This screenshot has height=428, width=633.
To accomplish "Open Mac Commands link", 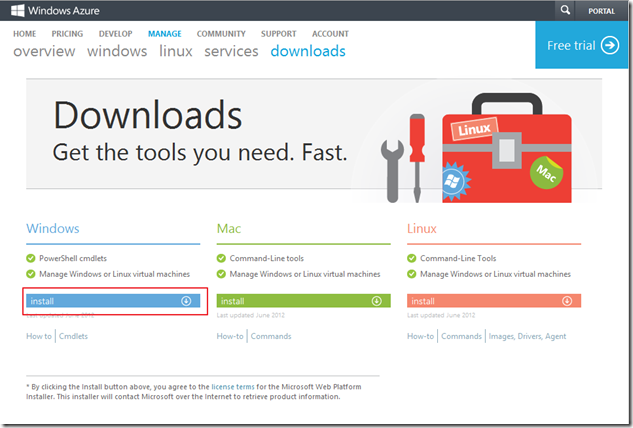I will (271, 336).
